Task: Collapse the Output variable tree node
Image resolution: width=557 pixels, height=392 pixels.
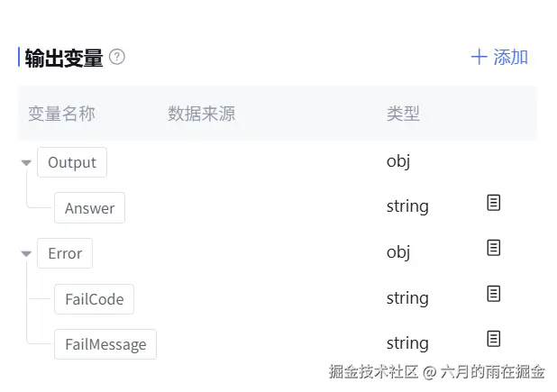Action: 26,163
